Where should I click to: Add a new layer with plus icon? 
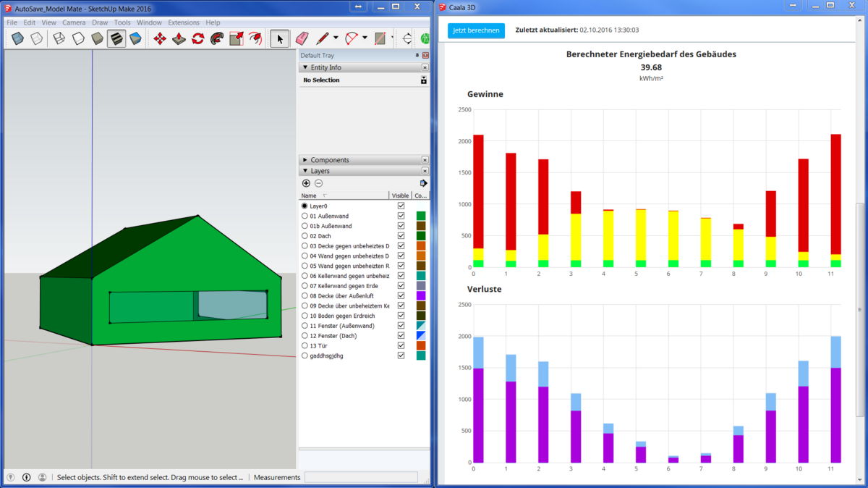pyautogui.click(x=306, y=183)
